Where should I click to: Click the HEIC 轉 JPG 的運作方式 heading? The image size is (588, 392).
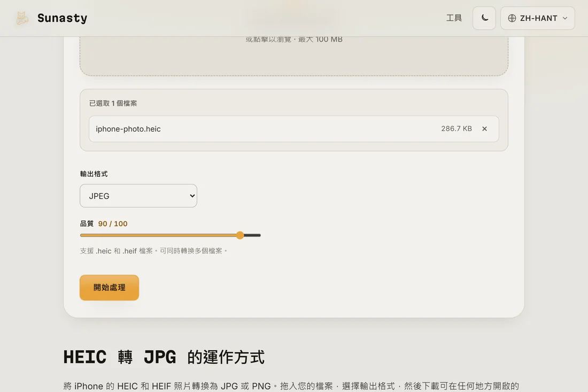click(164, 357)
